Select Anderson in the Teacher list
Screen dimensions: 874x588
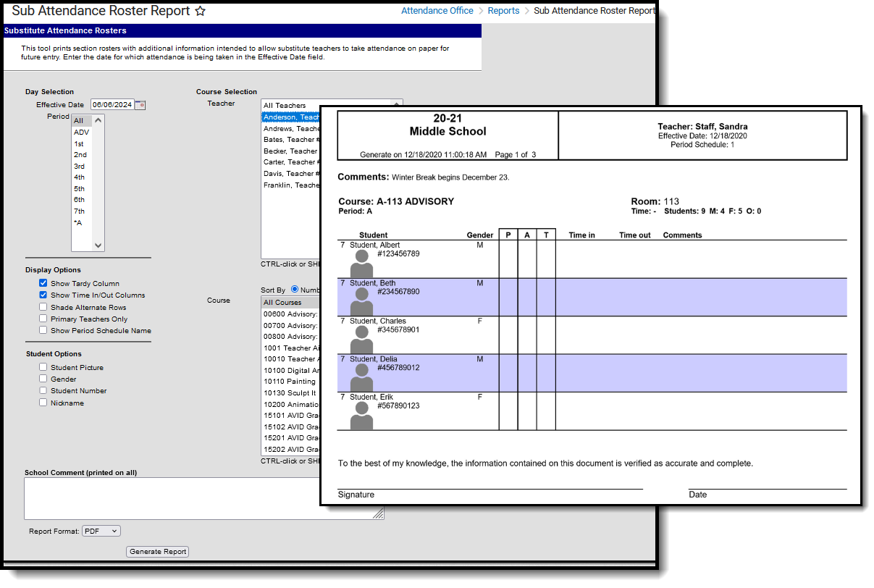click(291, 117)
